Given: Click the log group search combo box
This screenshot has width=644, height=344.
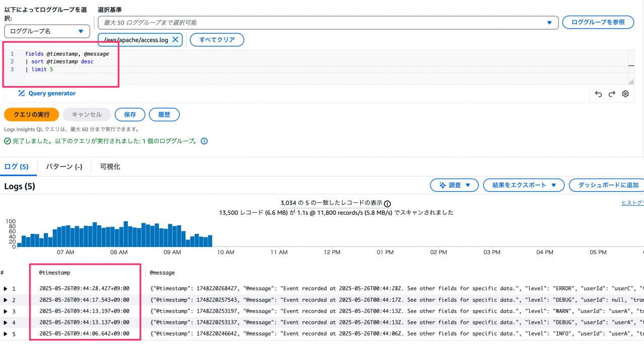Looking at the screenshot, I should point(328,23).
